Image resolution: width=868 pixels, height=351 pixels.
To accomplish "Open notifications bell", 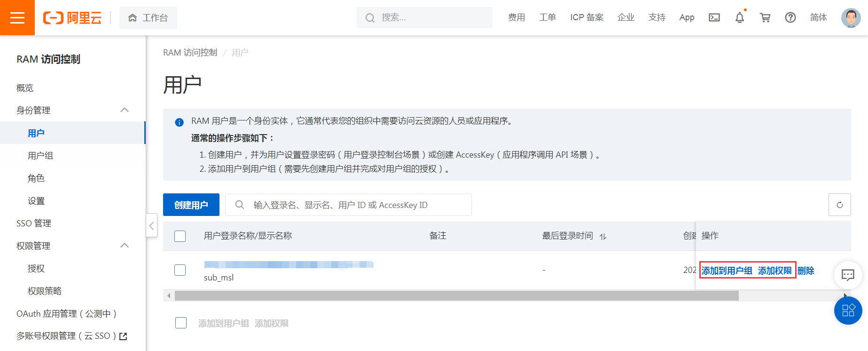I will click(x=740, y=17).
